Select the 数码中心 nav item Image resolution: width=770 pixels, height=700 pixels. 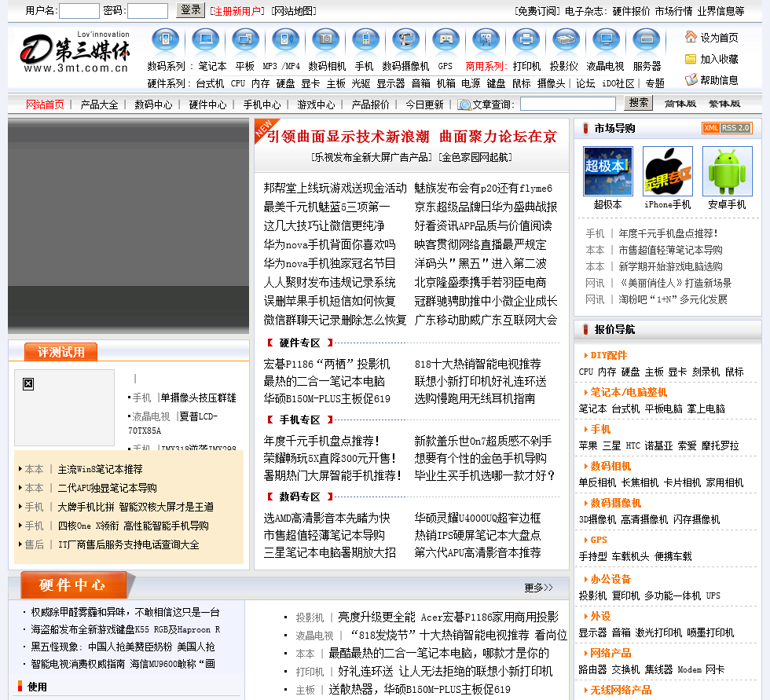pyautogui.click(x=153, y=104)
